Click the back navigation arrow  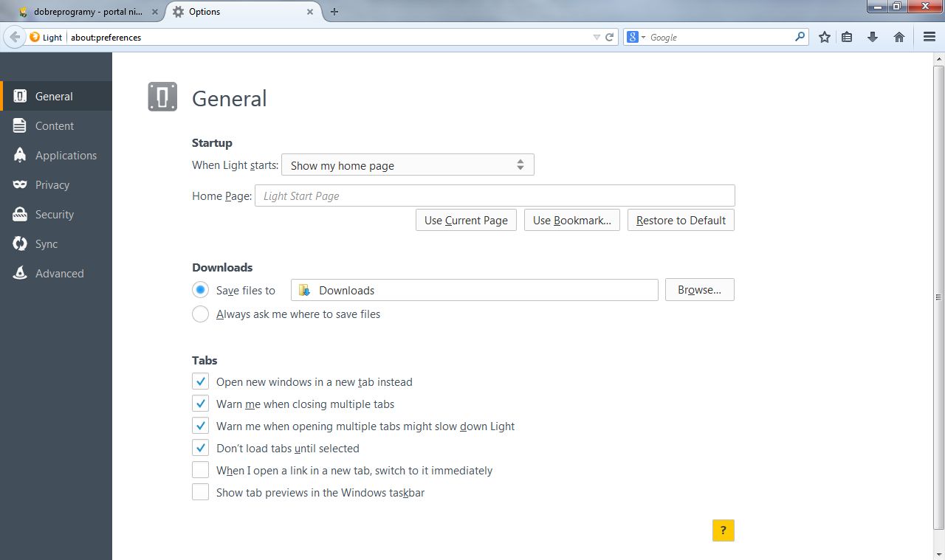point(15,37)
